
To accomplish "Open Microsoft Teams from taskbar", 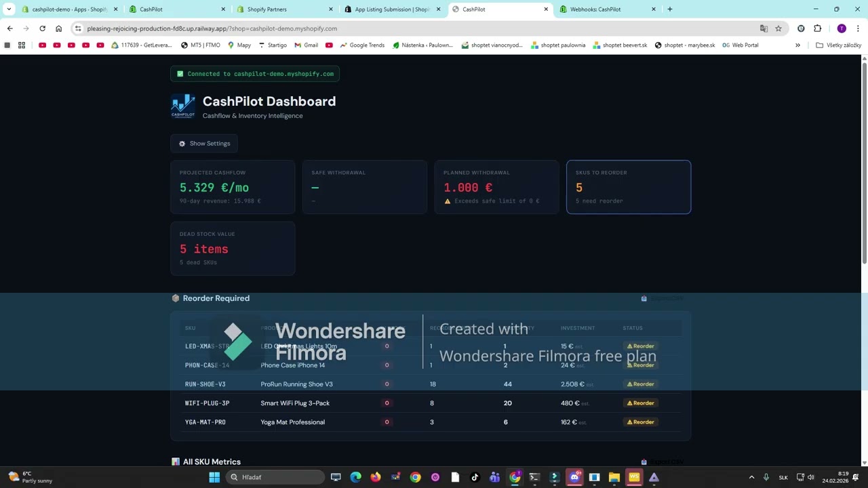I will [x=494, y=477].
